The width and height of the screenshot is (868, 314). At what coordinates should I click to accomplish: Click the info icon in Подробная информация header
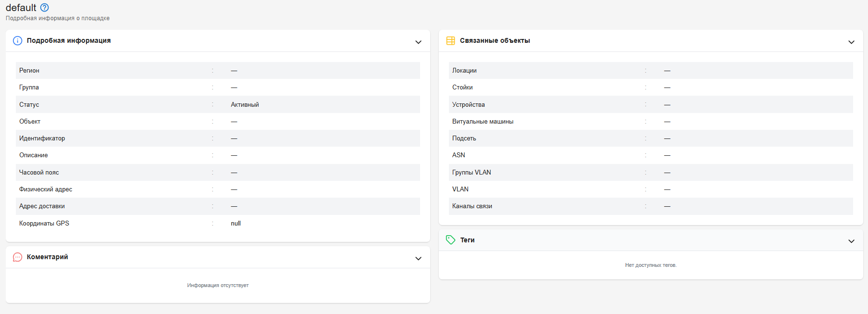click(x=17, y=41)
